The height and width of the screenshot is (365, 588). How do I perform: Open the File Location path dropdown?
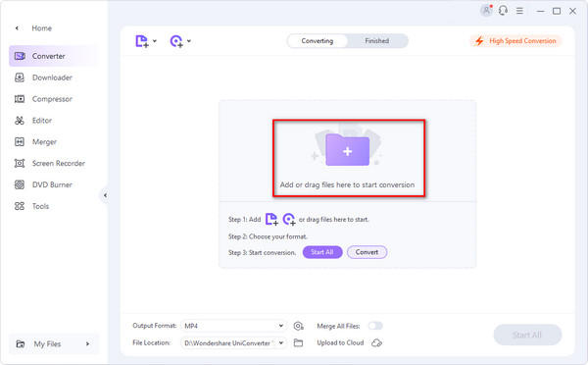pos(233,342)
